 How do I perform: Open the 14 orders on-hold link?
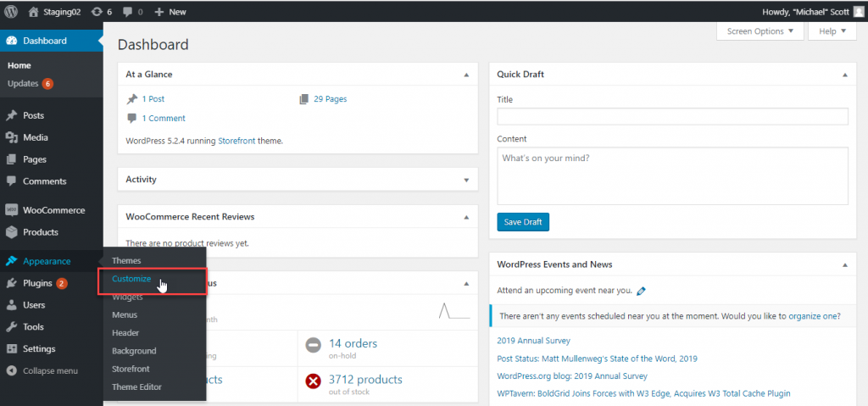[x=353, y=343]
